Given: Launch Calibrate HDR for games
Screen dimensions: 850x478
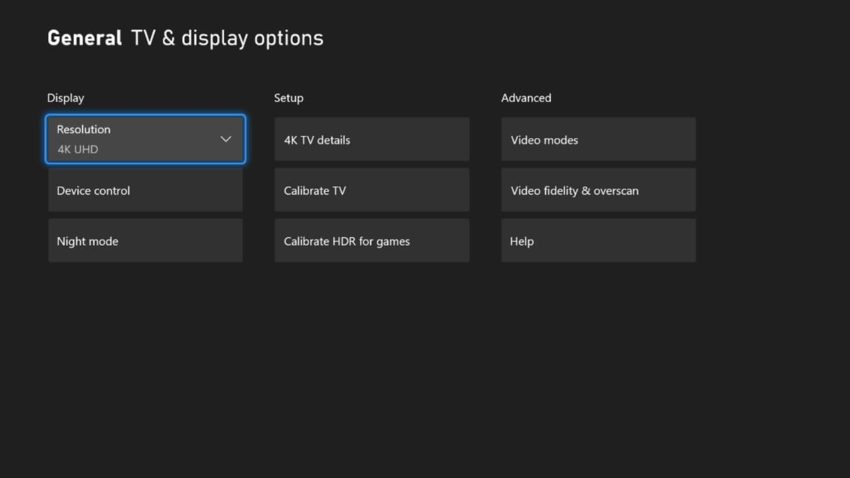Looking at the screenshot, I should point(372,241).
